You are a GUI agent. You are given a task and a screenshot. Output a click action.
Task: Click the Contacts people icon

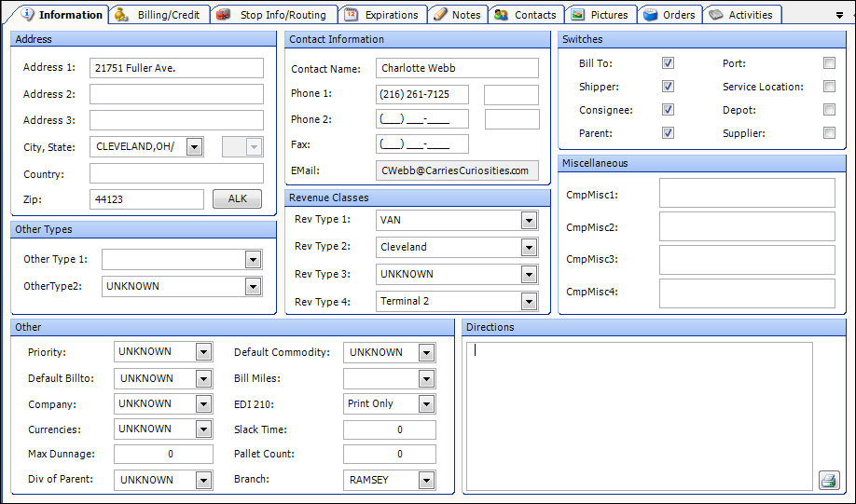tap(502, 15)
